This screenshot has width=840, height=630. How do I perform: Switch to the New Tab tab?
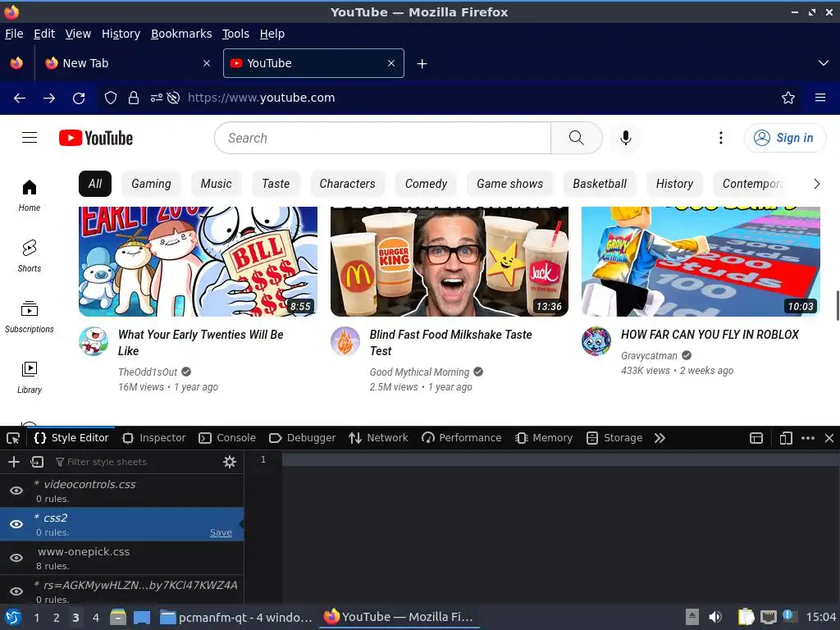(127, 63)
